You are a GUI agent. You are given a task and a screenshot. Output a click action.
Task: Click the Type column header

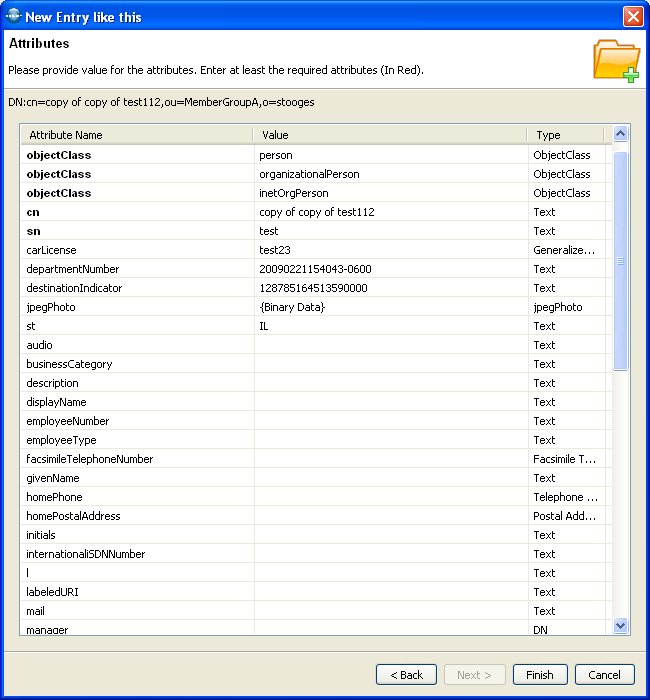566,135
